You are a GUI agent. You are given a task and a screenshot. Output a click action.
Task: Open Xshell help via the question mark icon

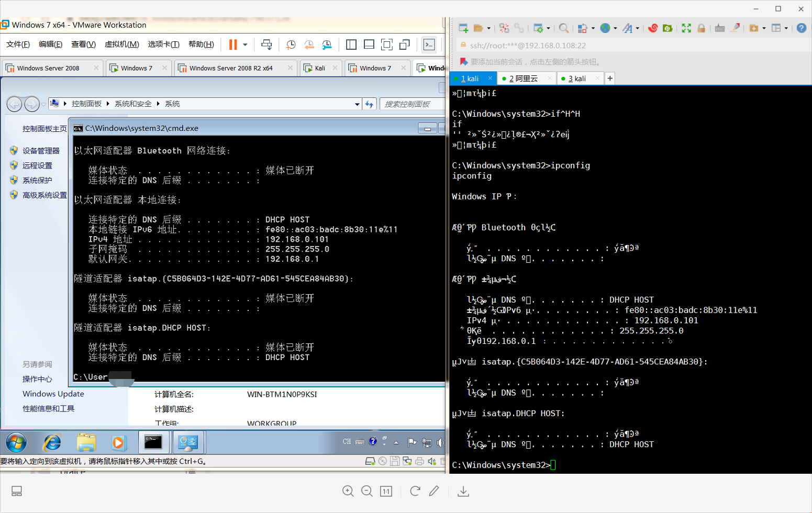[x=801, y=28]
